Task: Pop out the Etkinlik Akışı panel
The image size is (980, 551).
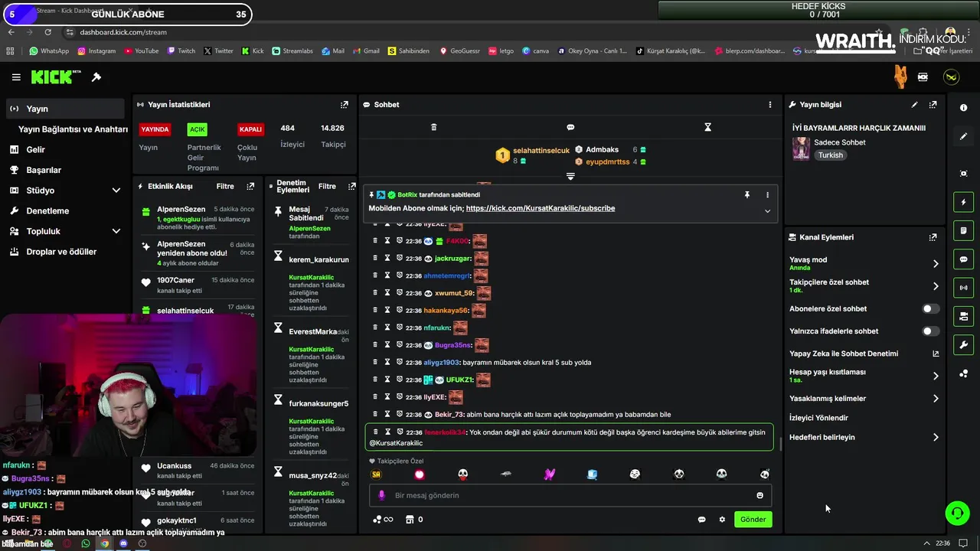Action: pyautogui.click(x=250, y=186)
